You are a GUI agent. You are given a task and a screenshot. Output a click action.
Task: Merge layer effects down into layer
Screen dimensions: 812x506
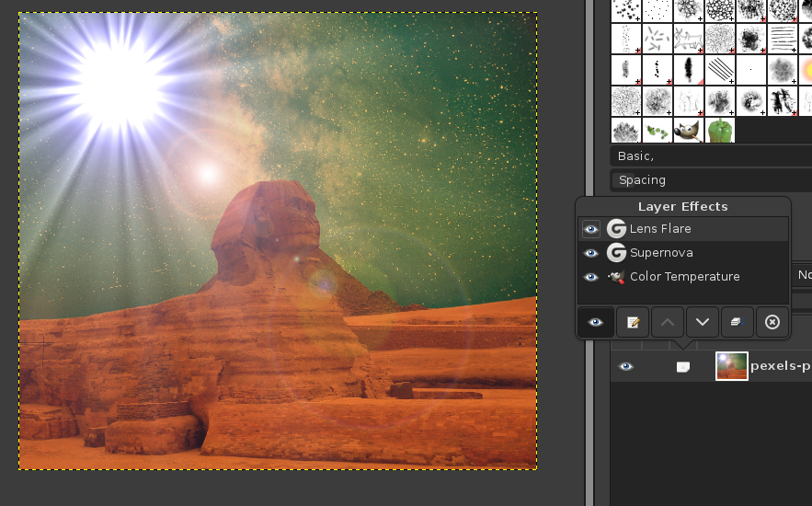pos(737,322)
